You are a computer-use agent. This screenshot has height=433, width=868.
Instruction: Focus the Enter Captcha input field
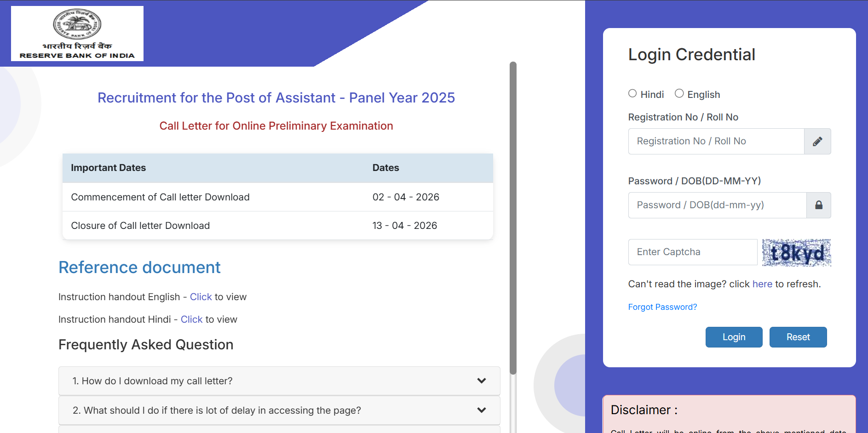click(692, 252)
